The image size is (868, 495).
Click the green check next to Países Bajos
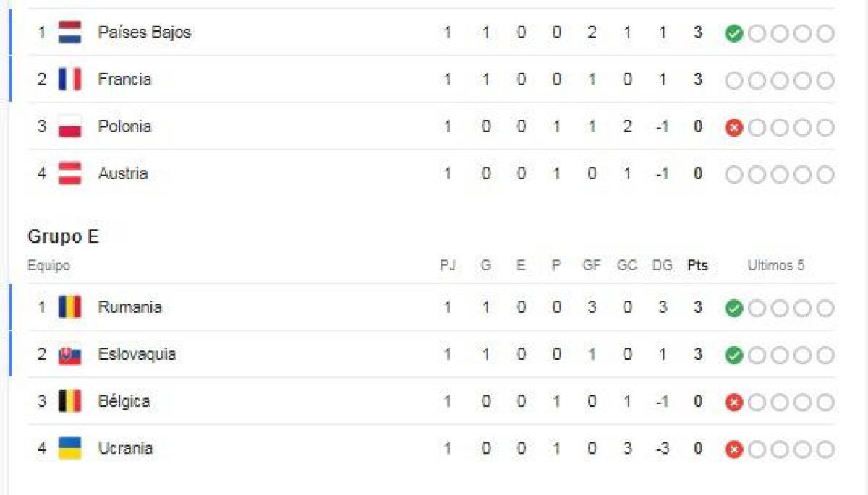coord(733,33)
